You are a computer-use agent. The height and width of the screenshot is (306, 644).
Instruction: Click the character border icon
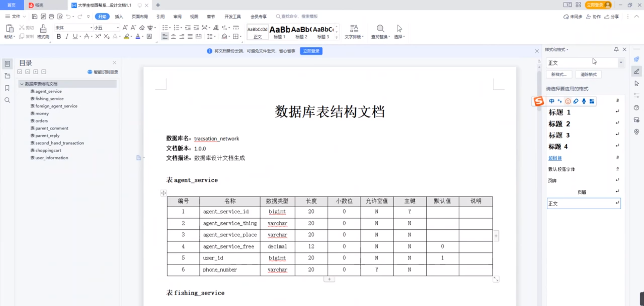(149, 36)
